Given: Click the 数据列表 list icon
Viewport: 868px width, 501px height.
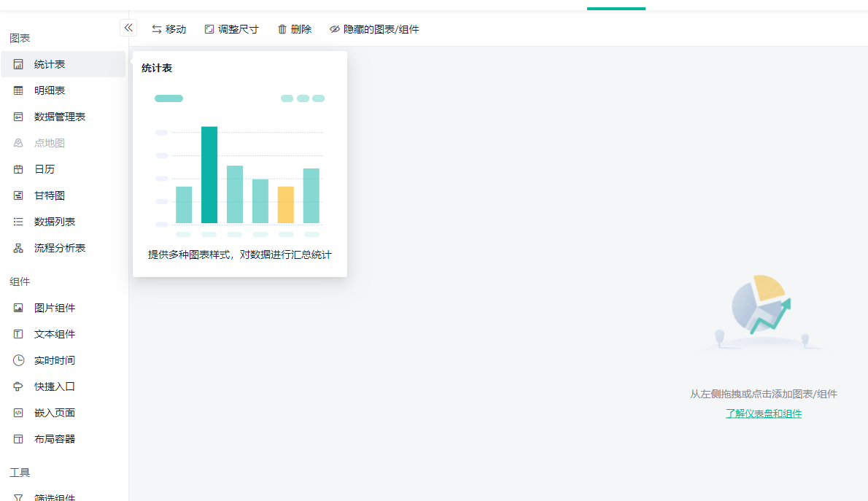Looking at the screenshot, I should (x=18, y=222).
